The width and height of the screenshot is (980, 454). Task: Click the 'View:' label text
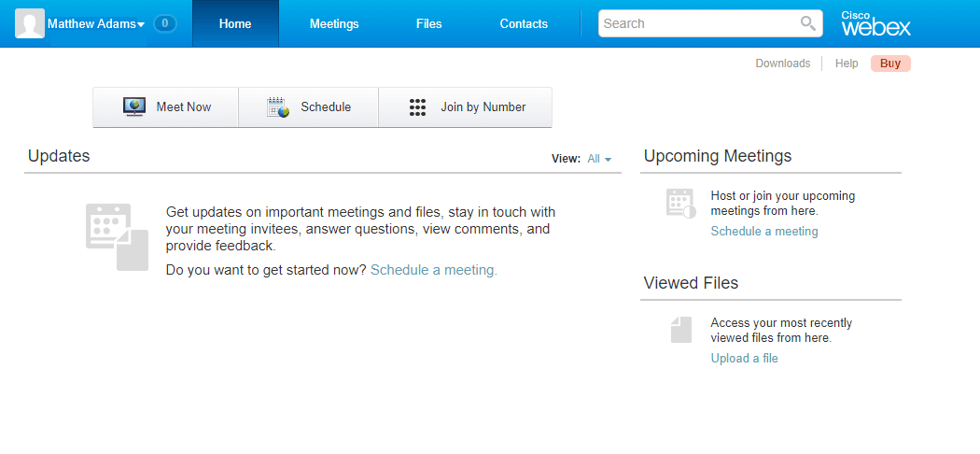[x=567, y=159]
